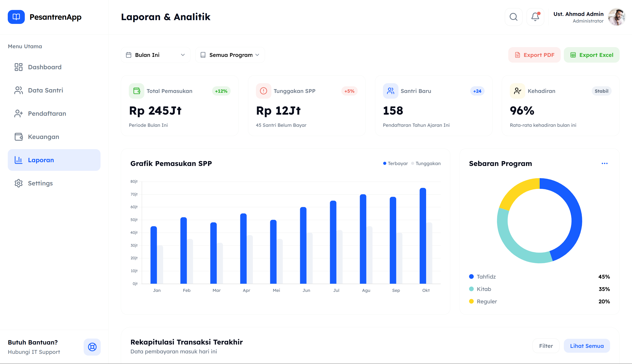This screenshot has width=632, height=364.
Task: Click the search magnifier icon
Action: click(x=513, y=17)
